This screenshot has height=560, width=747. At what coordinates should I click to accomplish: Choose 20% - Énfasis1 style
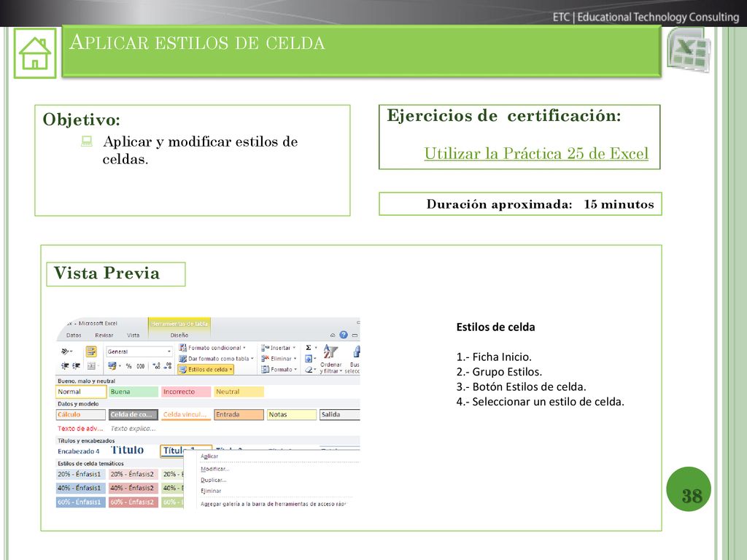pos(81,474)
